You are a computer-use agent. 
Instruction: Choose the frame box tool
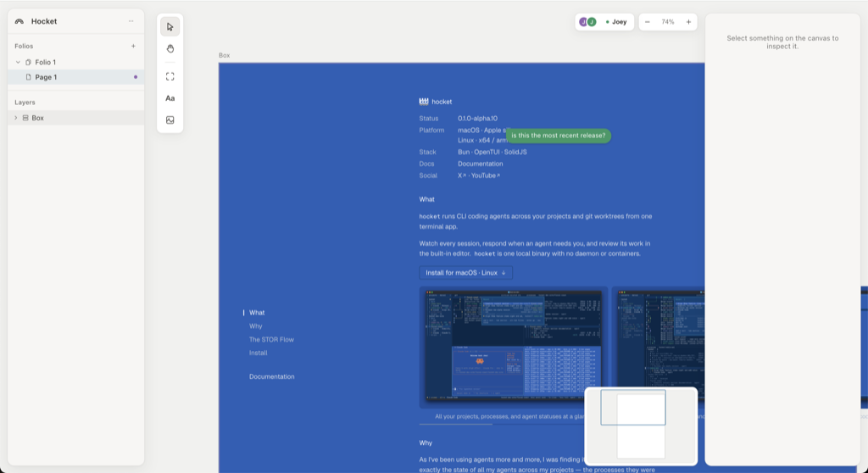click(x=170, y=76)
